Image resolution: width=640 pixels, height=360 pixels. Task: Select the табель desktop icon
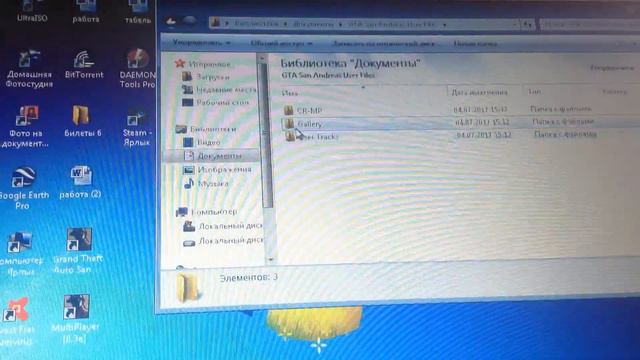[x=138, y=11]
